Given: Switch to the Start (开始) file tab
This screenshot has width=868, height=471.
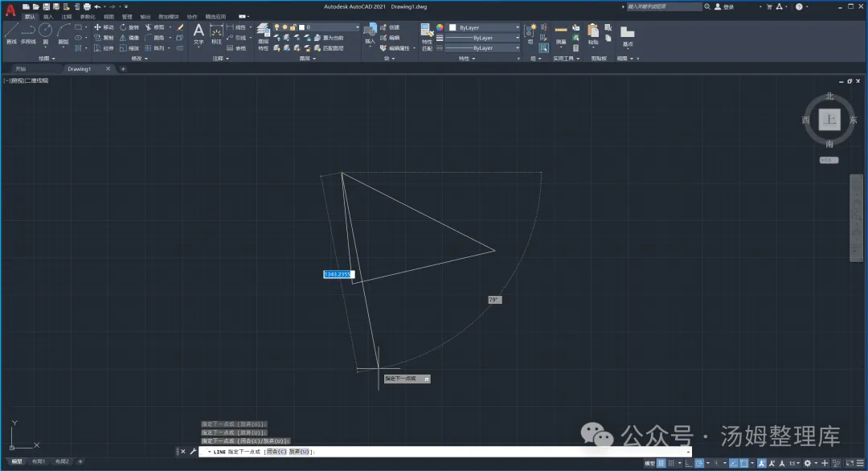Looking at the screenshot, I should click(20, 68).
